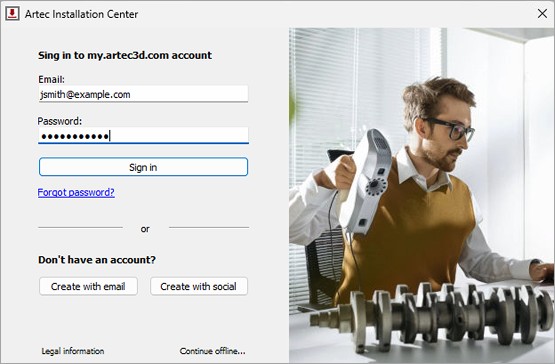Open Legal information

tap(73, 351)
